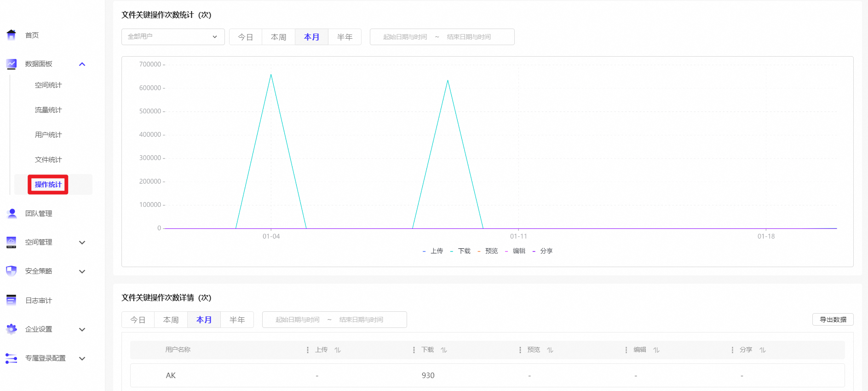Viewport: 868px width, 391px height.
Task: Click the space management cloud icon
Action: [x=11, y=242]
